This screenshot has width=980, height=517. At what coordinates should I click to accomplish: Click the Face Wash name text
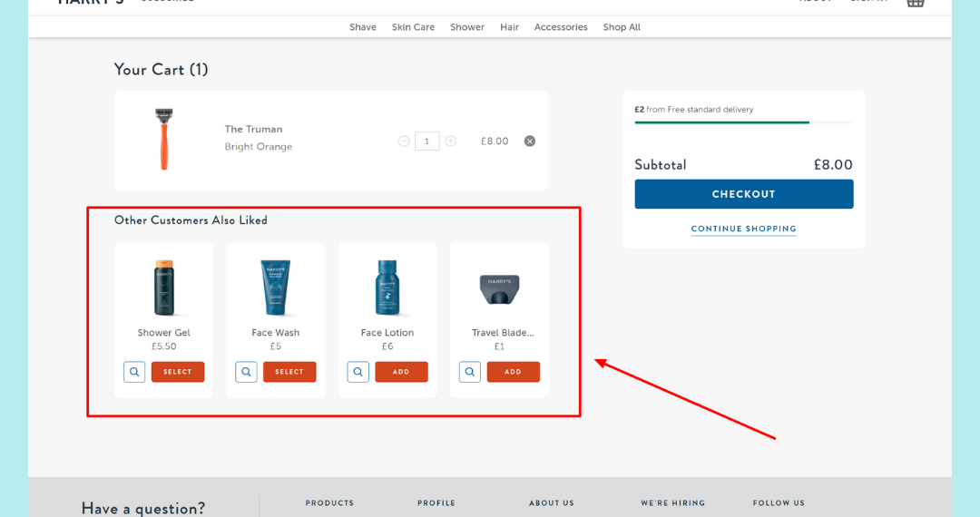276,333
